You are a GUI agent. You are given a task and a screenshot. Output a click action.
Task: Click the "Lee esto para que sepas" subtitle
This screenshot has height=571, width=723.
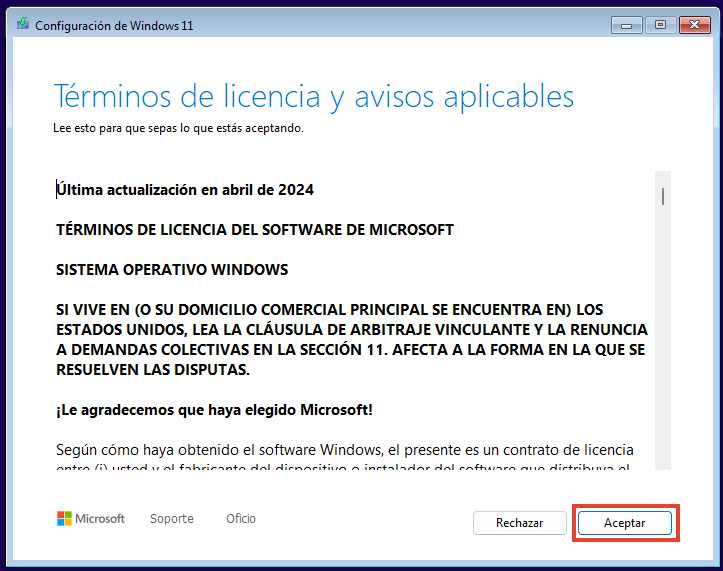pyautogui.click(x=178, y=129)
